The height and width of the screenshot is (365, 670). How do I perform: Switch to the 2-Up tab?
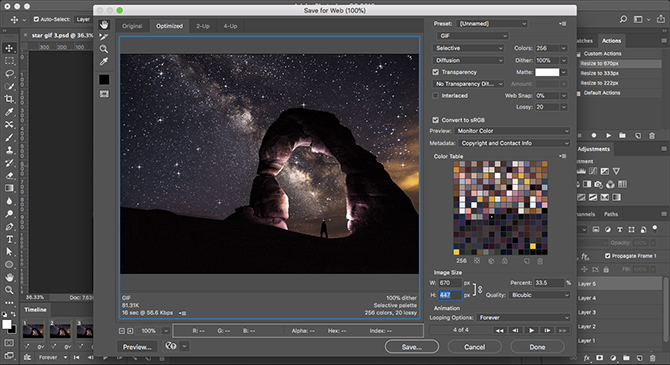click(x=203, y=26)
